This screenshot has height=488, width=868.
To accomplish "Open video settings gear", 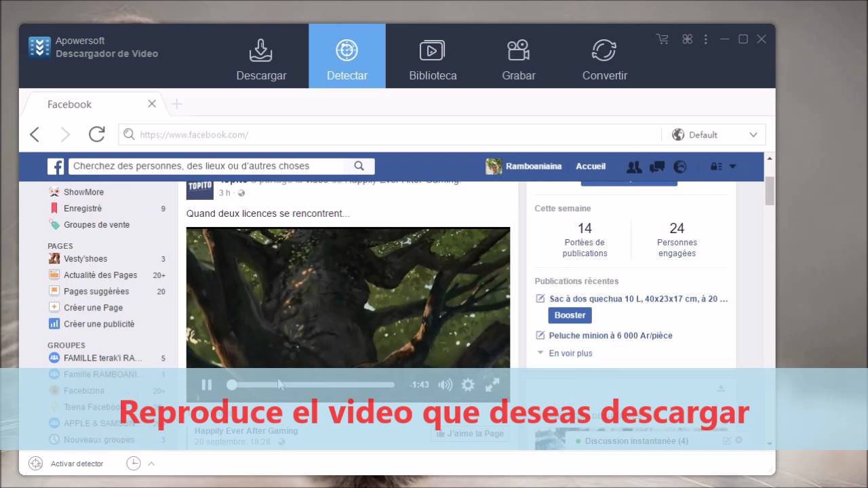I will click(x=468, y=385).
